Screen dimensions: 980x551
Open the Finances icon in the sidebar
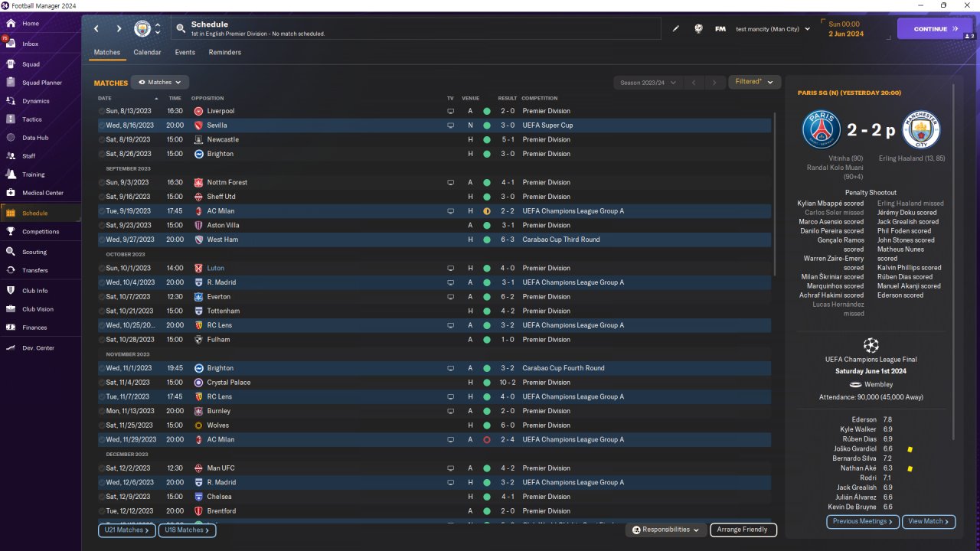pos(11,328)
